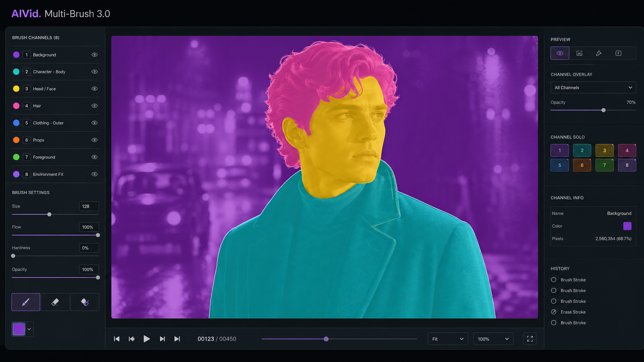644x362 pixels.
Task: Solo channel 6
Action: point(582,165)
